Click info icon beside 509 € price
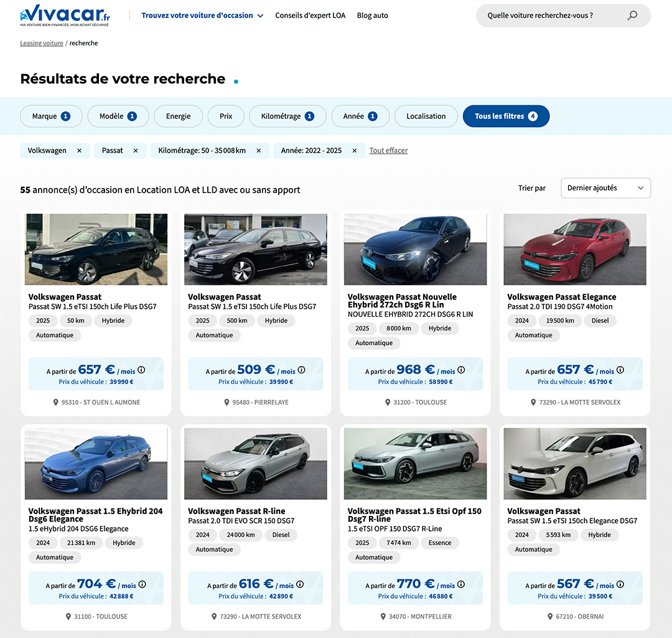The height and width of the screenshot is (638, 672). [302, 370]
